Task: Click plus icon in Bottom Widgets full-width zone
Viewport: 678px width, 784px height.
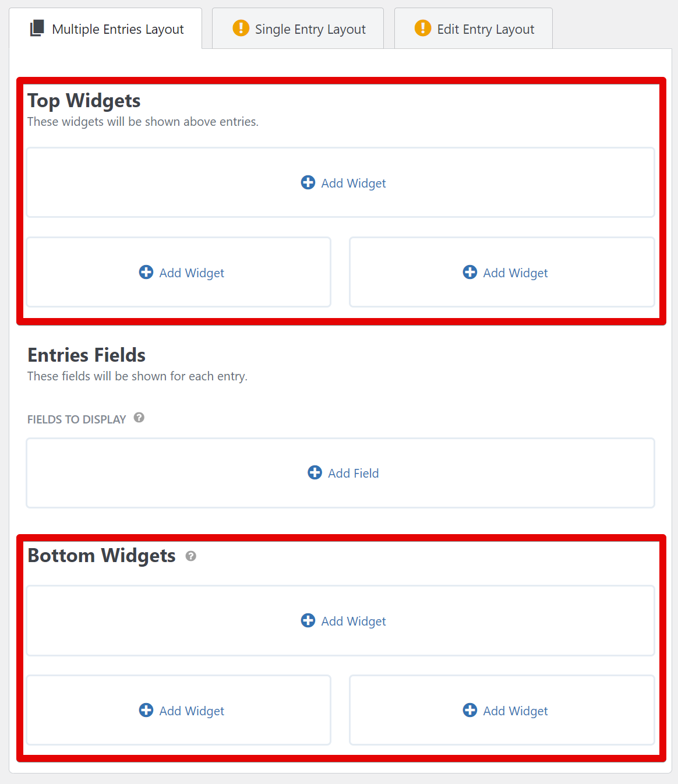Action: (308, 620)
